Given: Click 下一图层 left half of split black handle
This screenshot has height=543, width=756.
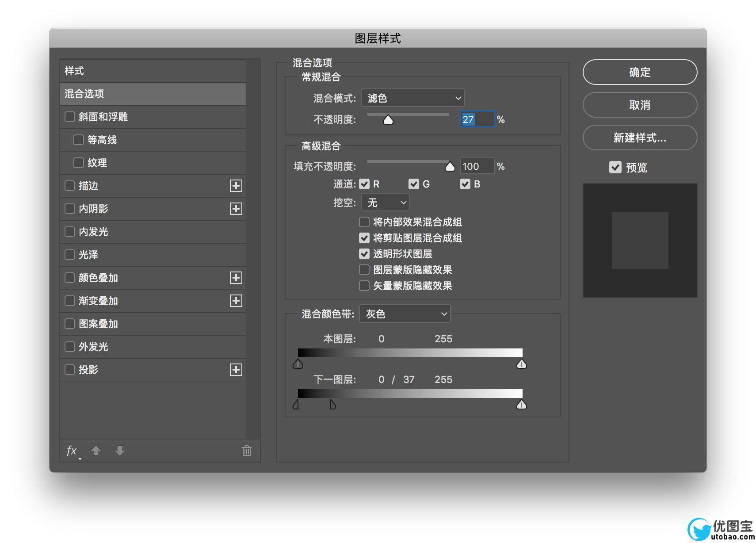Looking at the screenshot, I should coord(296,405).
